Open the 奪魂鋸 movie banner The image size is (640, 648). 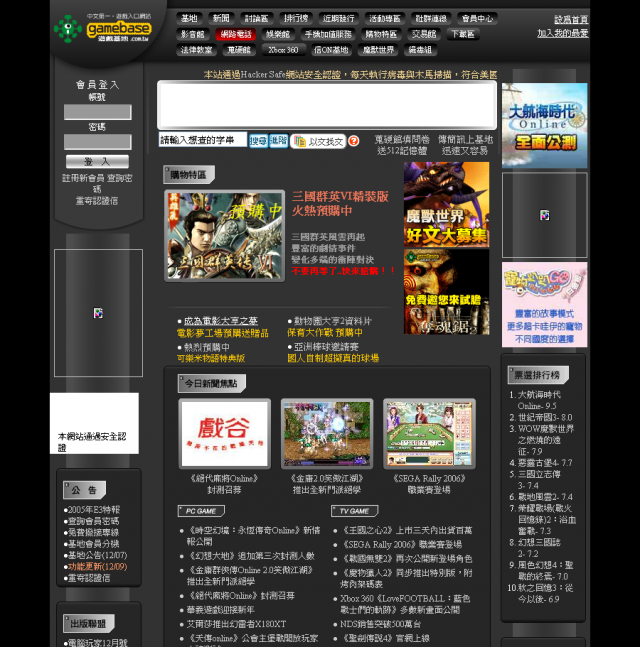[x=447, y=292]
